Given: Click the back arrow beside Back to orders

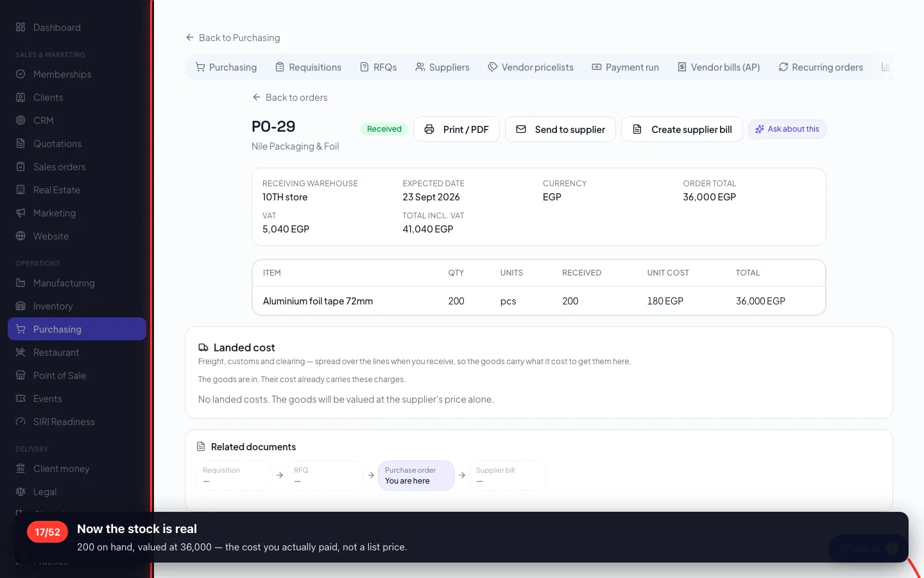Looking at the screenshot, I should pos(257,97).
